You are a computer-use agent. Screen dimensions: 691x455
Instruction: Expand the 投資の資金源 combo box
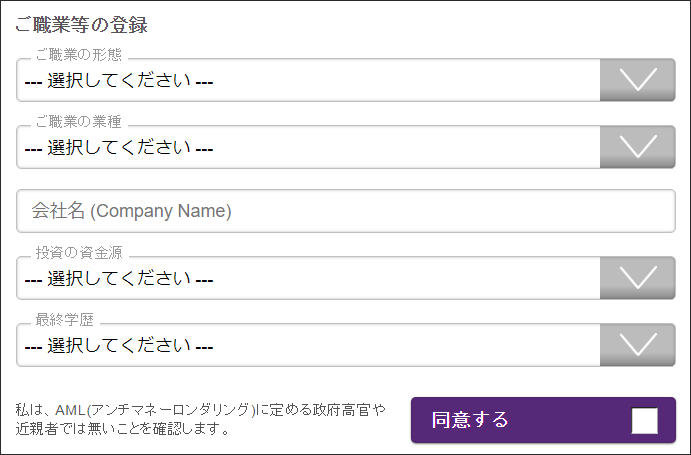pos(346,278)
